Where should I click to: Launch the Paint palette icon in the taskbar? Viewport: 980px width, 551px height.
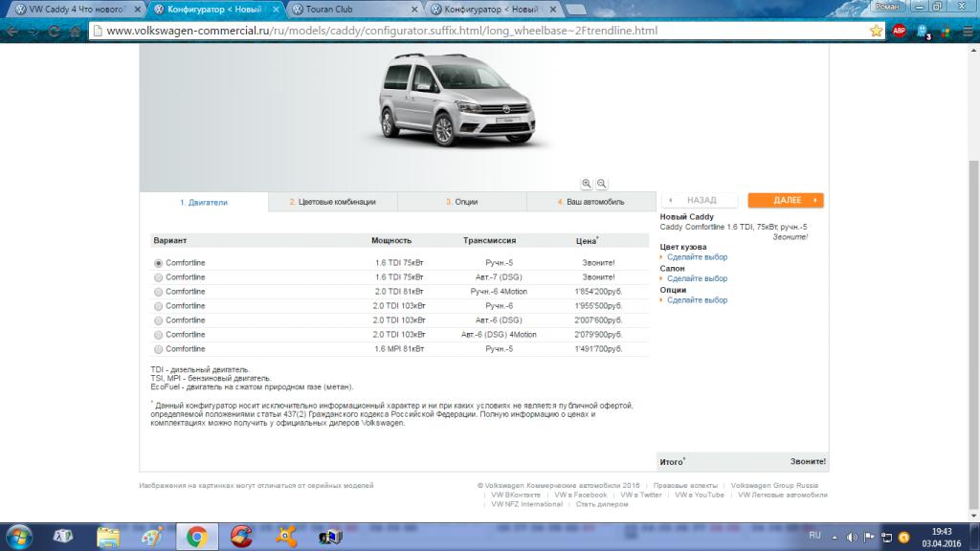(x=152, y=537)
